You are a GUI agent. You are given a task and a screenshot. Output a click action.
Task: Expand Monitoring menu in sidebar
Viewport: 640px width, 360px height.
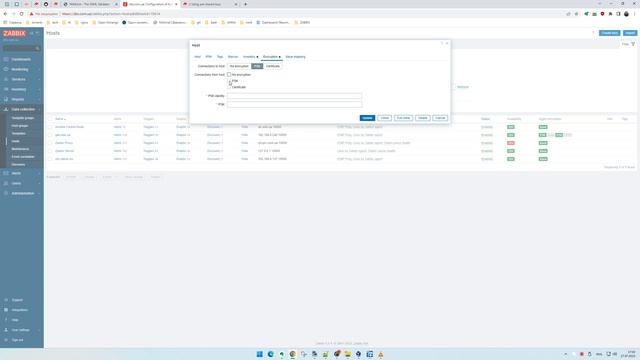[x=21, y=69]
